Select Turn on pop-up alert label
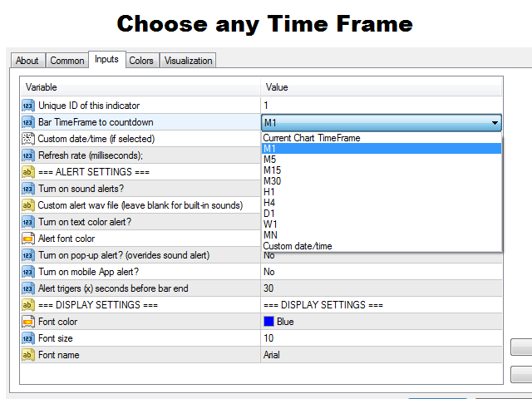The image size is (532, 399). pos(124,255)
